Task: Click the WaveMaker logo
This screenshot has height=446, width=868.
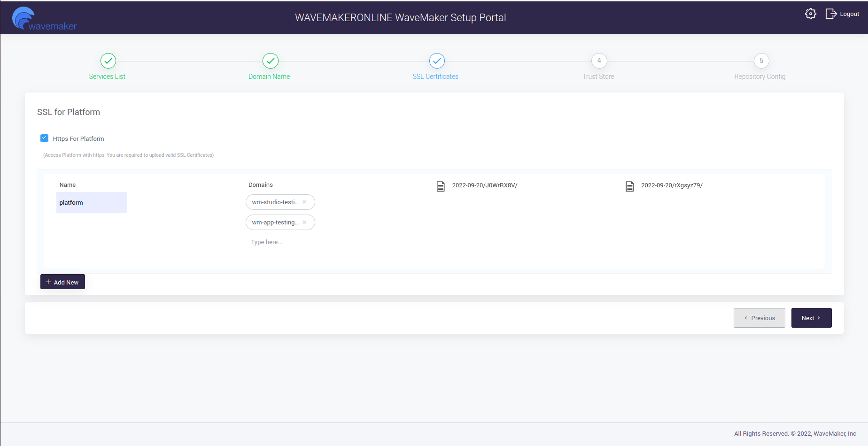Action: pyautogui.click(x=44, y=19)
